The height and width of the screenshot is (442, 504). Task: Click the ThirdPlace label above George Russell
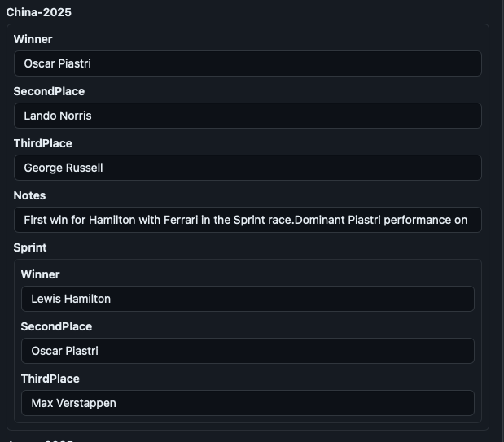43,143
